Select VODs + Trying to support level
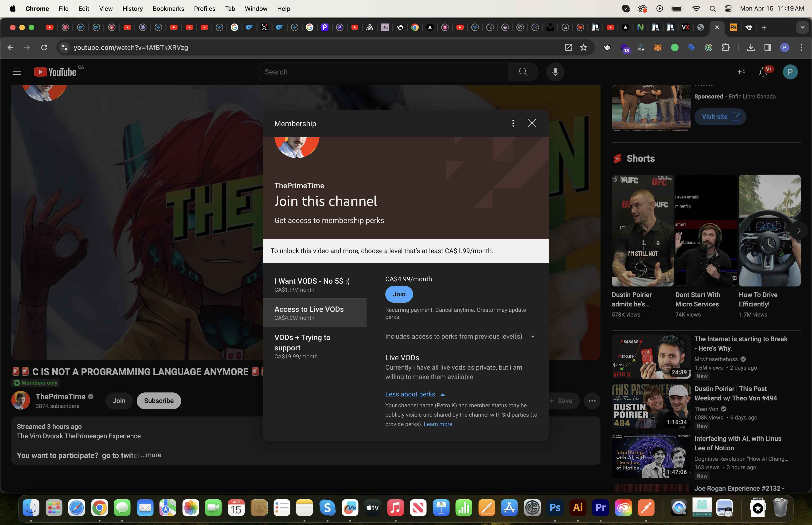Screen dimensions: 812x525 pos(315,346)
